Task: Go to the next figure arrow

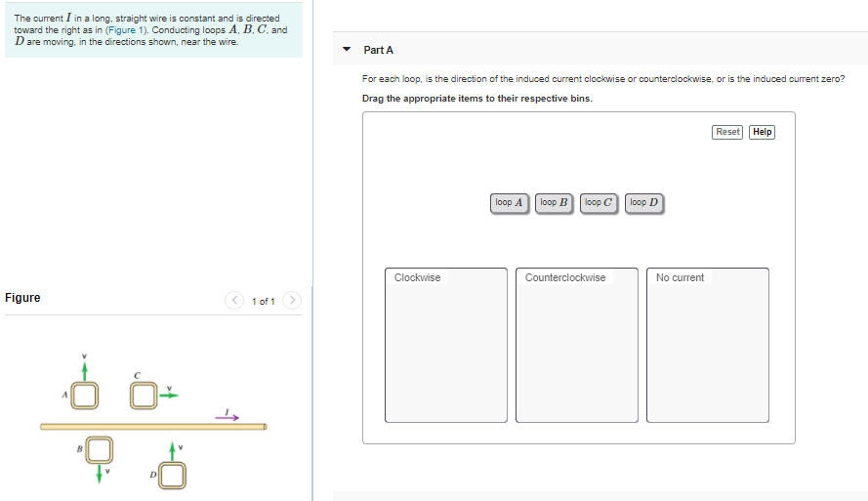Action: click(292, 300)
